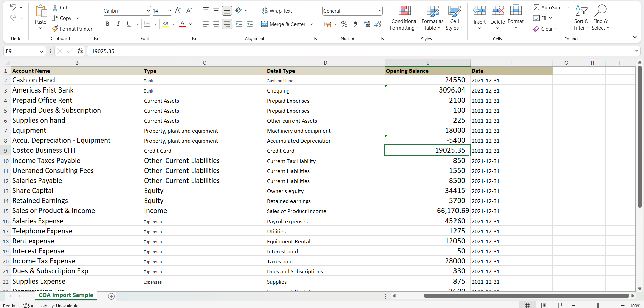This screenshot has height=308, width=644.
Task: Click Increase Decimal icon
Action: (367, 24)
